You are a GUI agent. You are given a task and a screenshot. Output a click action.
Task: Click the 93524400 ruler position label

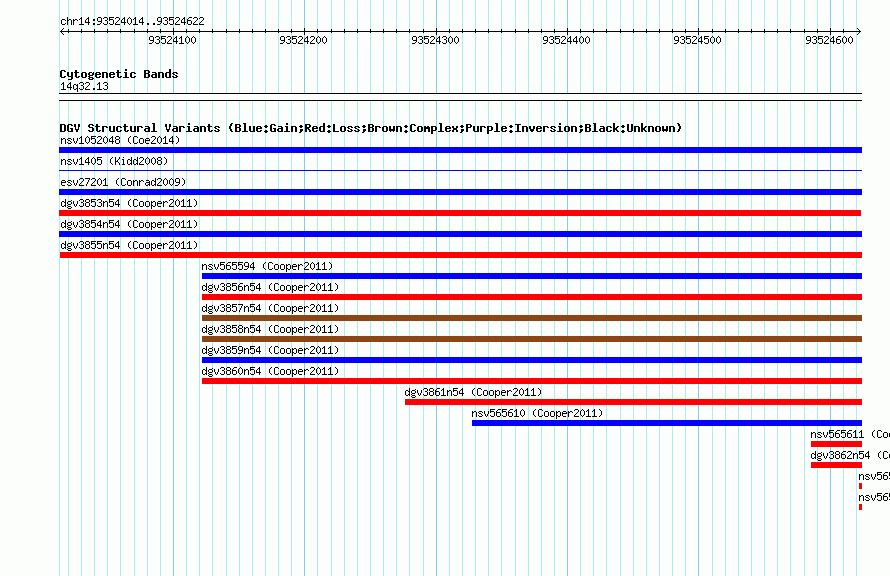pos(566,40)
